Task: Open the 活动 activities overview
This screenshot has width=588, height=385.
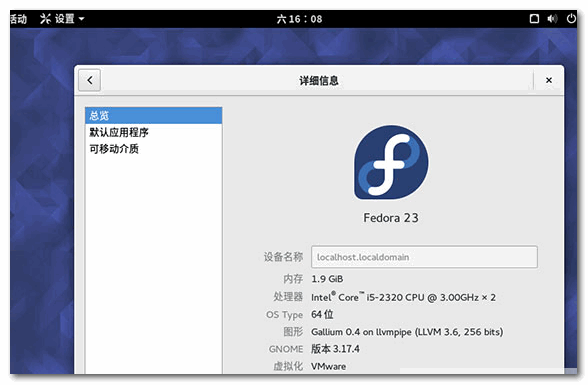Action: (18, 19)
